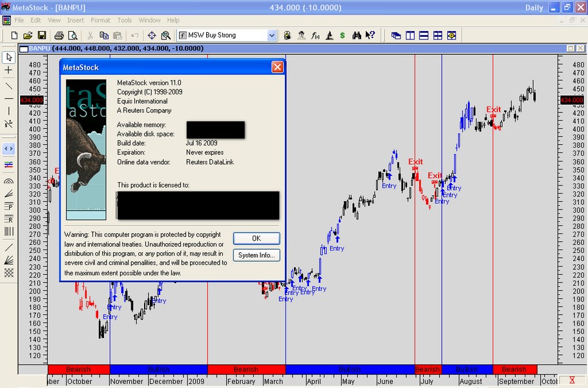Open the Insert menu
Viewport: 588px width, 388px height.
(76, 20)
